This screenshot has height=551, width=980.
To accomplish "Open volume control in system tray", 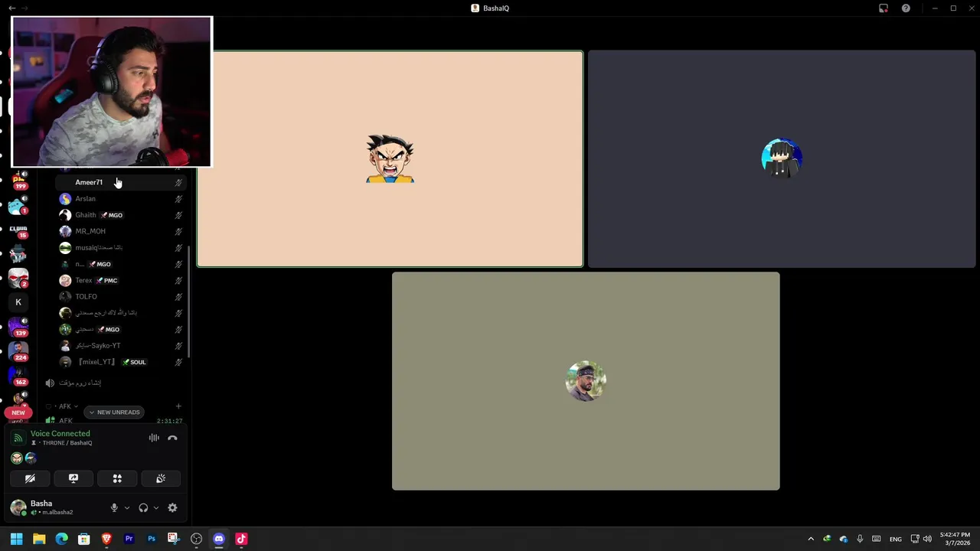I will click(x=927, y=539).
